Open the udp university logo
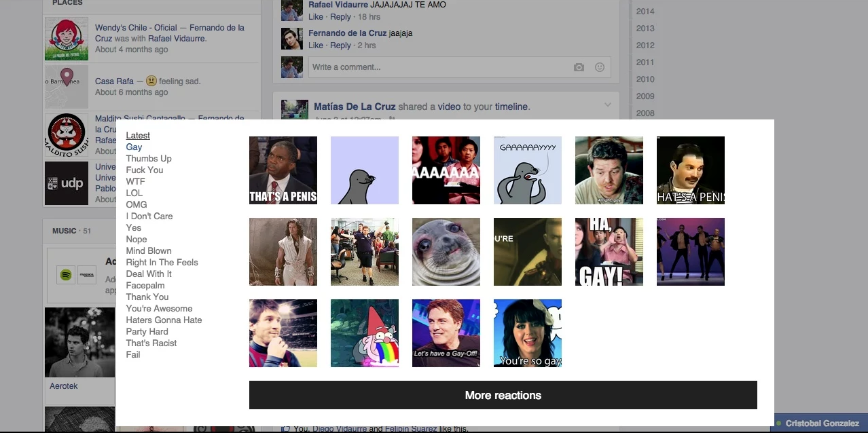 (x=67, y=183)
